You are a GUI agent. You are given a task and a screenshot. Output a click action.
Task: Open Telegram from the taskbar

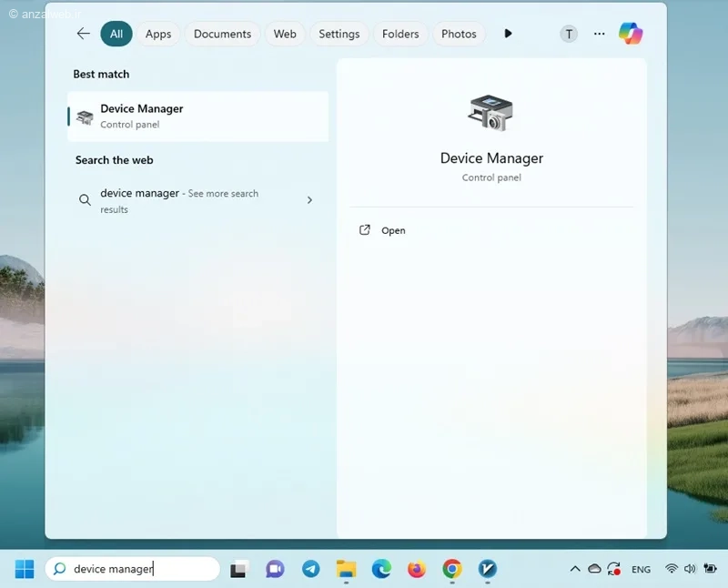tap(310, 569)
